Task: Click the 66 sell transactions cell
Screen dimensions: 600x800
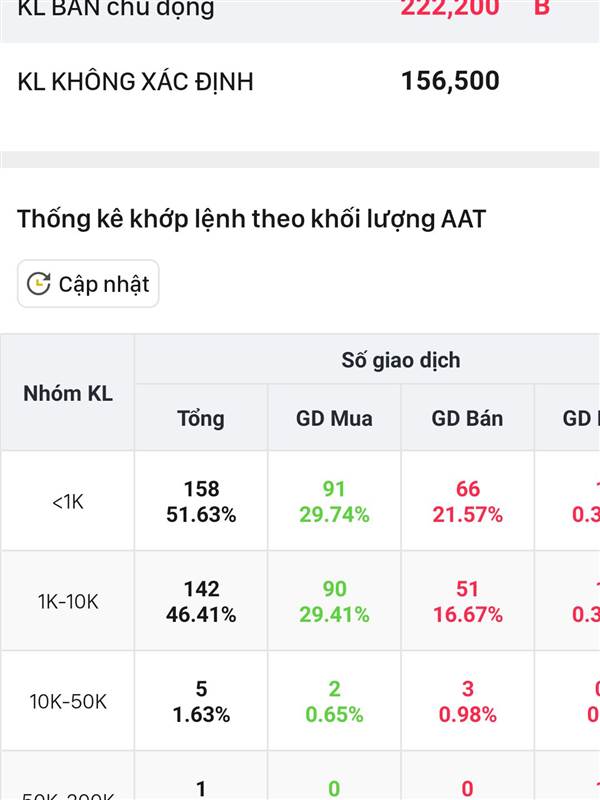Action: 467,501
